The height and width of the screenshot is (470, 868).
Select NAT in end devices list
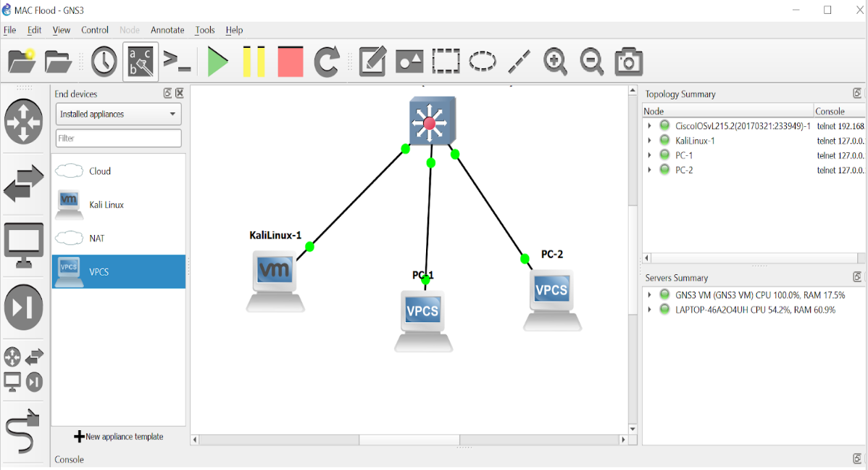click(x=119, y=239)
